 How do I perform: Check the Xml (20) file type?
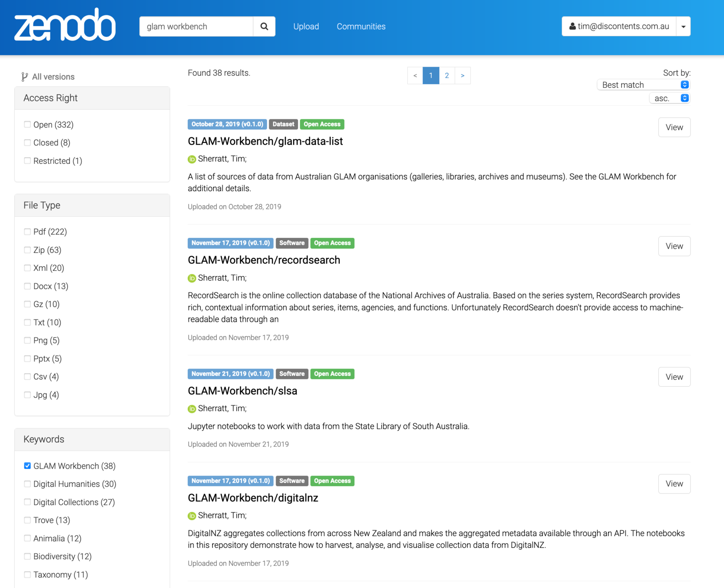[x=27, y=268]
